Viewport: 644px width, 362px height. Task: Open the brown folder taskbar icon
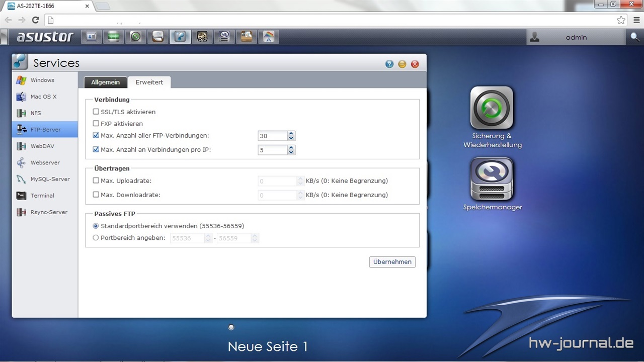(x=247, y=37)
